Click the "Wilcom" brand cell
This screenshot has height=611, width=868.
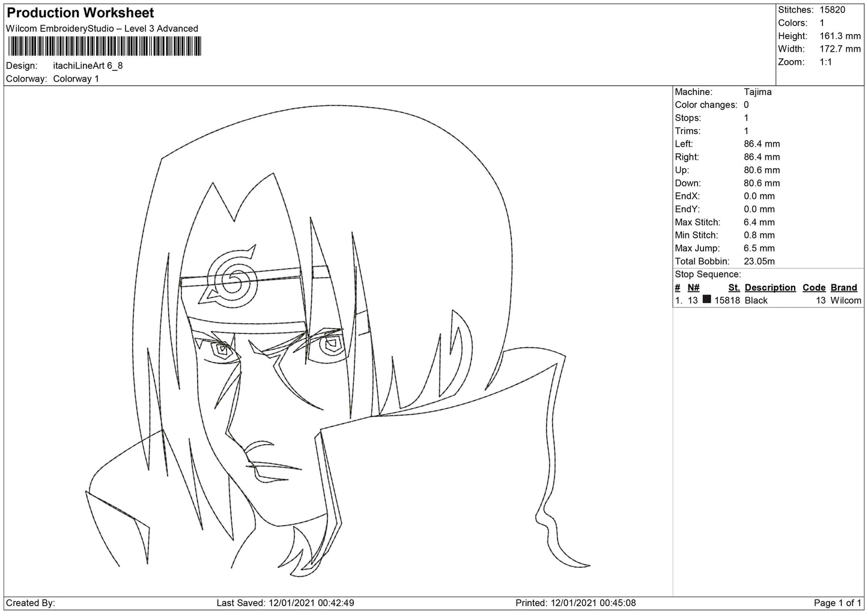(846, 300)
